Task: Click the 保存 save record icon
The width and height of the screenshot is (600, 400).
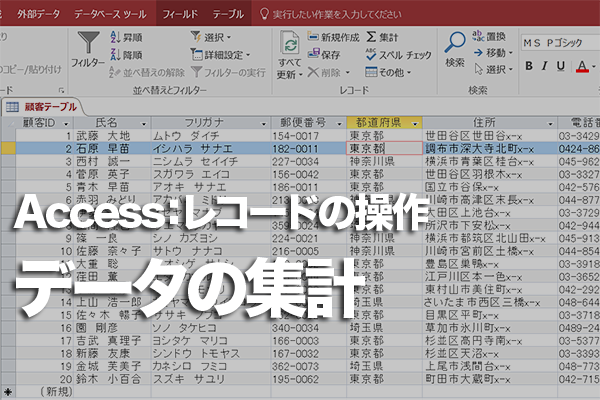Action: pos(330,54)
